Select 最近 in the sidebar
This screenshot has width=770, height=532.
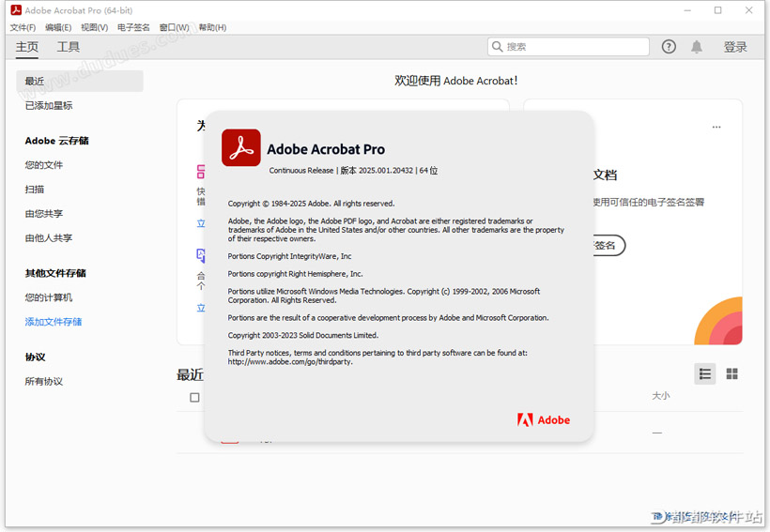pyautogui.click(x=80, y=81)
